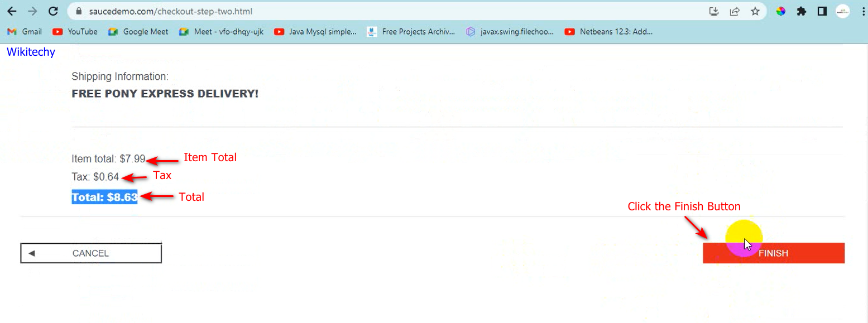Open the YouTube bookmark

point(75,32)
